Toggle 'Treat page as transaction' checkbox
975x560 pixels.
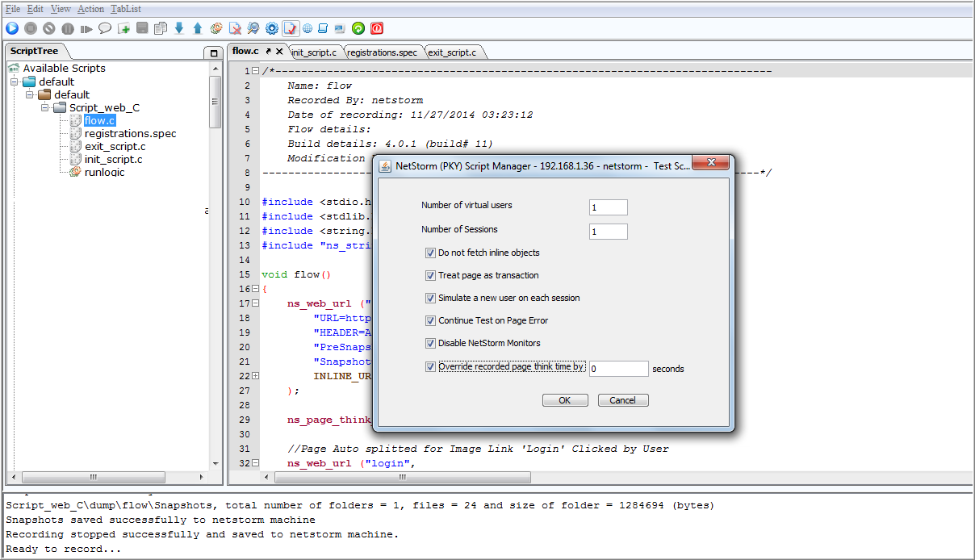pyautogui.click(x=430, y=275)
